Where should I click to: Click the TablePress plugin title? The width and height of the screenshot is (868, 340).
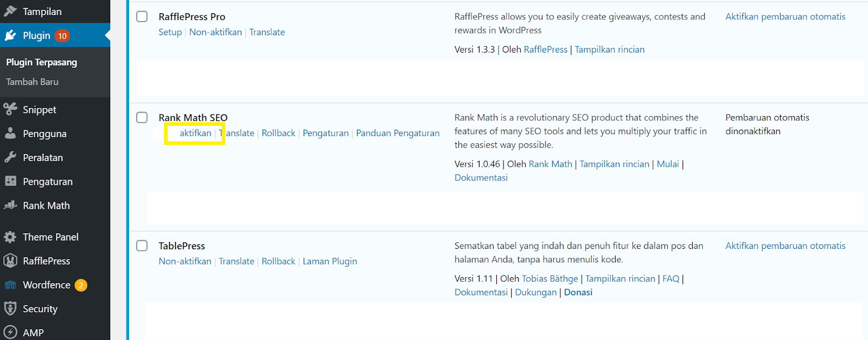pos(182,246)
